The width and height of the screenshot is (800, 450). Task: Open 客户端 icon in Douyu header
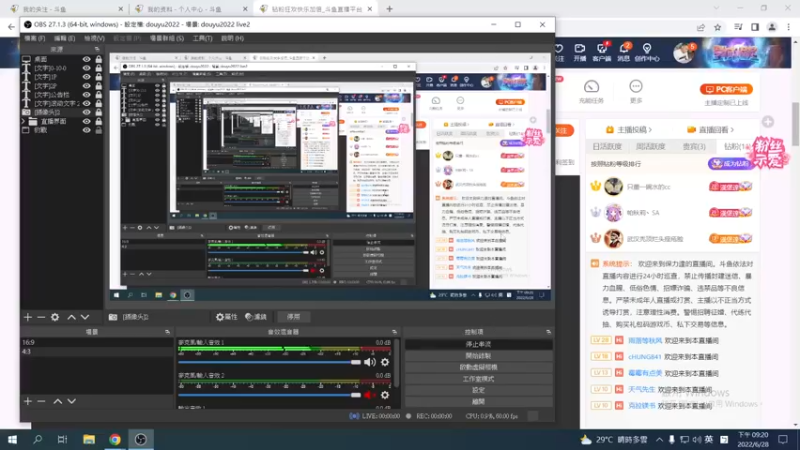click(x=602, y=52)
